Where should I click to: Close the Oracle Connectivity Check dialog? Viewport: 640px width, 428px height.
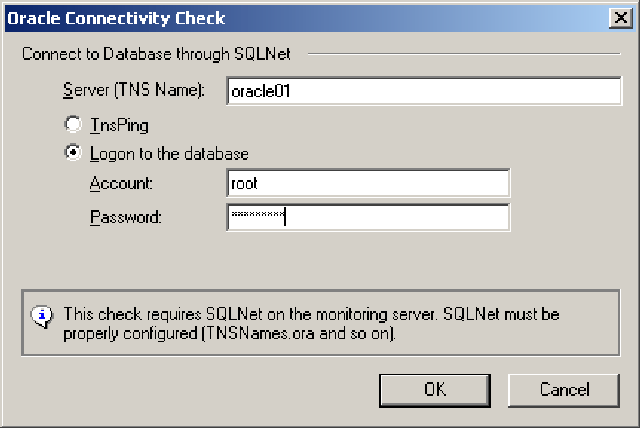[621, 18]
